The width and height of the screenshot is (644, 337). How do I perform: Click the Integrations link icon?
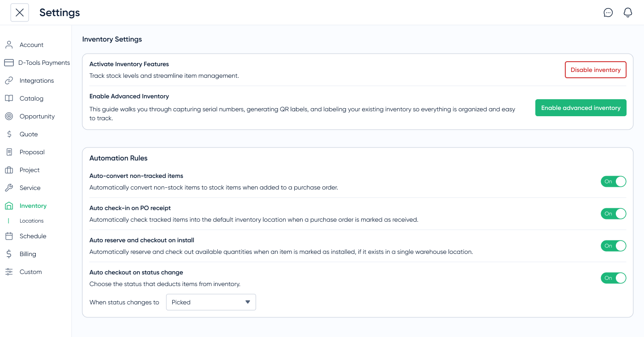(8, 80)
